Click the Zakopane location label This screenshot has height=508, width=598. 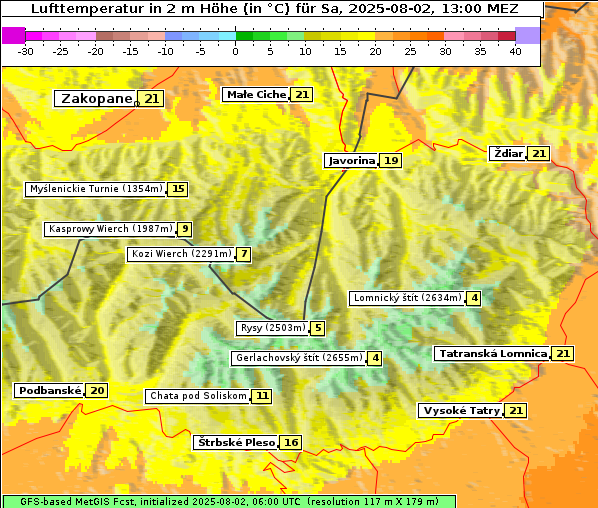(x=95, y=99)
